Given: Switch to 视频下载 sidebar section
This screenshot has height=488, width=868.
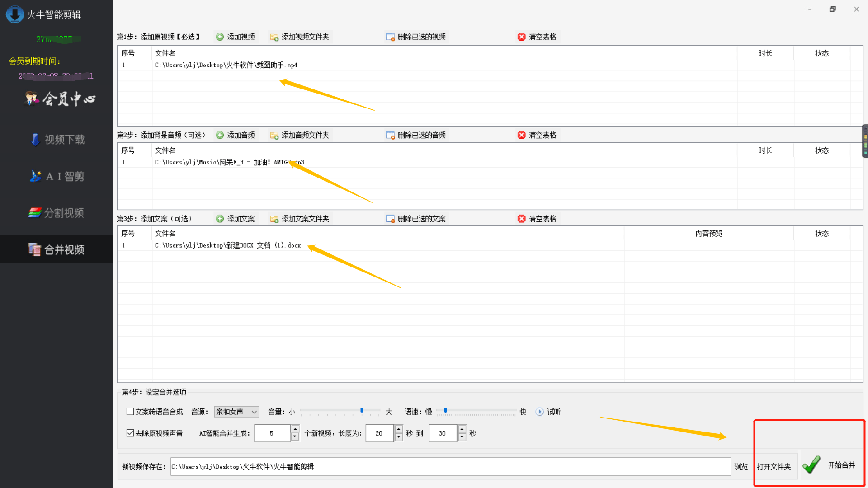Looking at the screenshot, I should click(x=57, y=140).
